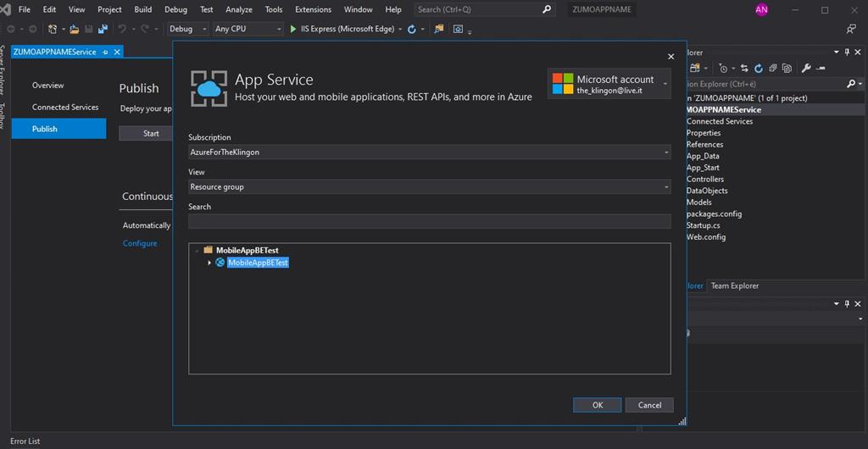Click Preview Selected Items icon
Screen dimensions: 868x449
pyautogui.click(x=821, y=68)
